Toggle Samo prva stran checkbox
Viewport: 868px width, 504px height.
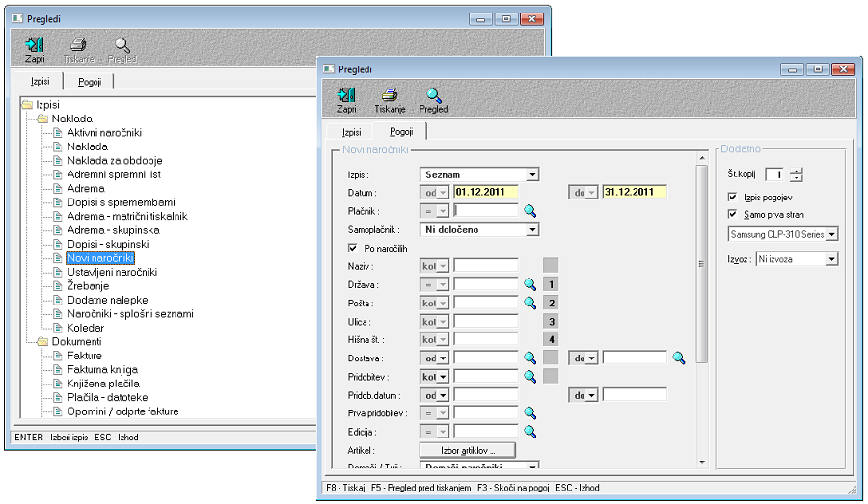(x=732, y=214)
